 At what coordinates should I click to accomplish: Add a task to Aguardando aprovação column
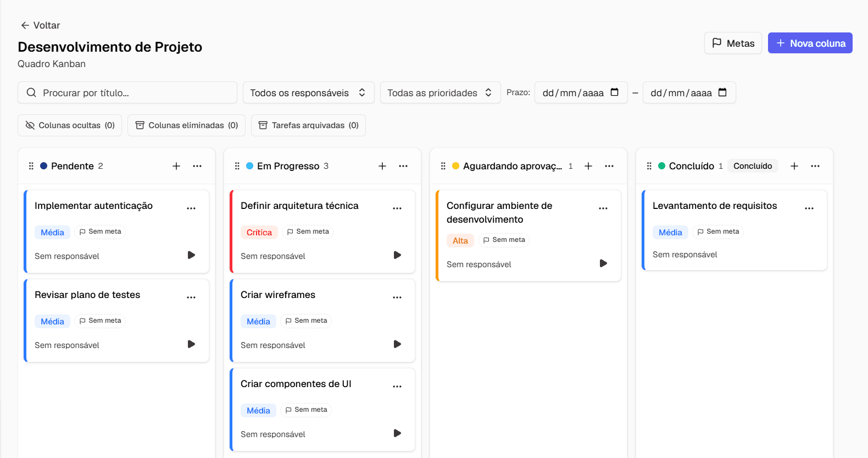point(588,166)
